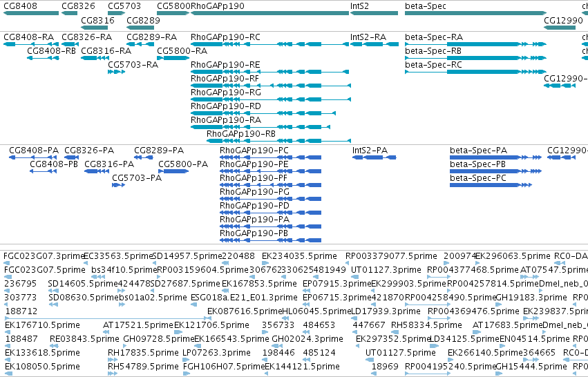Select protein IntS2-PA
This screenshot has height=377, width=588.
pyautogui.click(x=374, y=157)
